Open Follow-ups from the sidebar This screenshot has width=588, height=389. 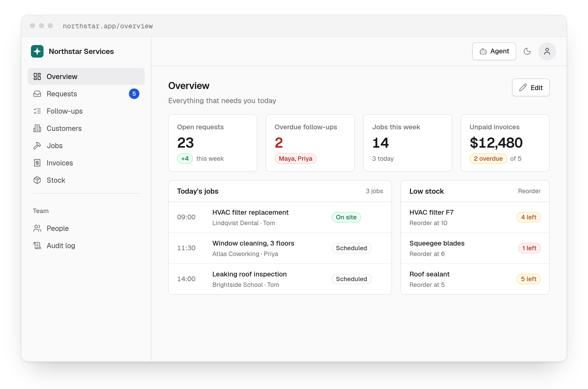click(86, 111)
